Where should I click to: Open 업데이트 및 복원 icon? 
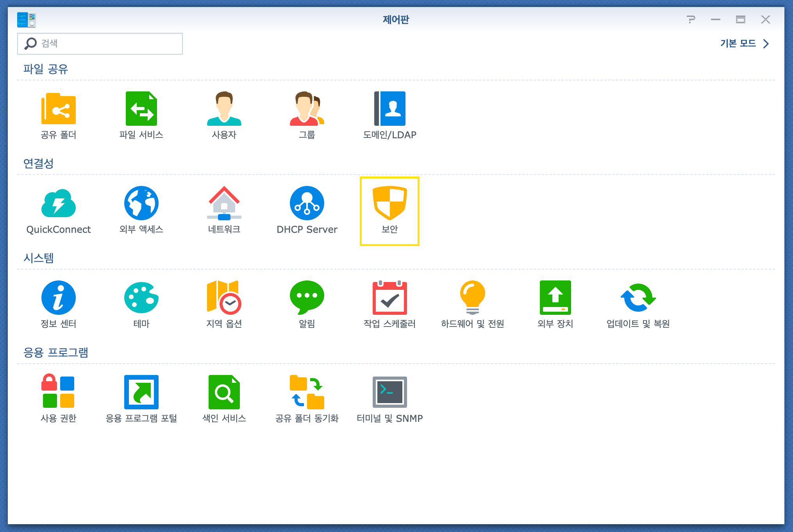coord(638,298)
